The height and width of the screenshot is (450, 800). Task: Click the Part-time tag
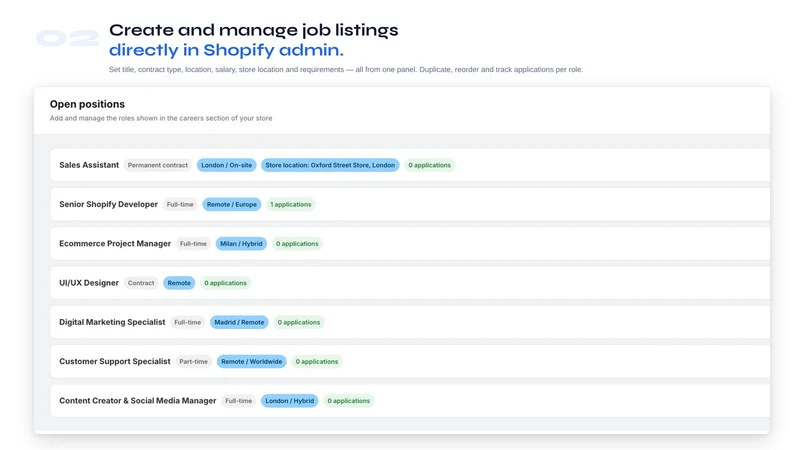[193, 362]
